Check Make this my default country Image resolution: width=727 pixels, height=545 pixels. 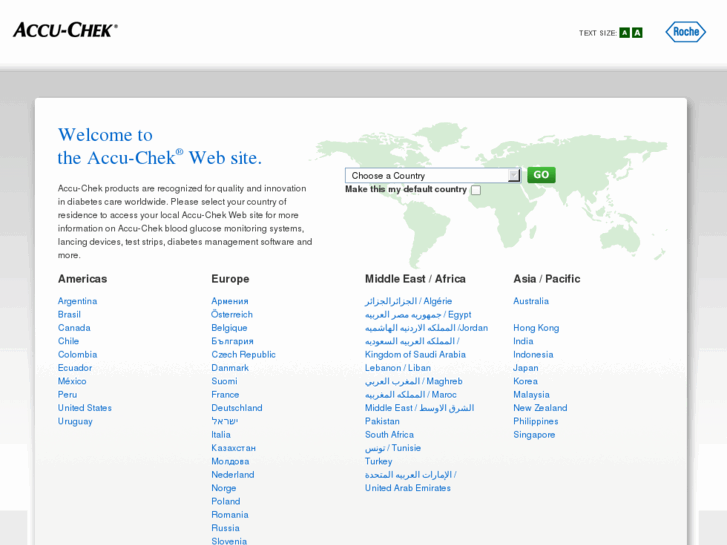476,190
